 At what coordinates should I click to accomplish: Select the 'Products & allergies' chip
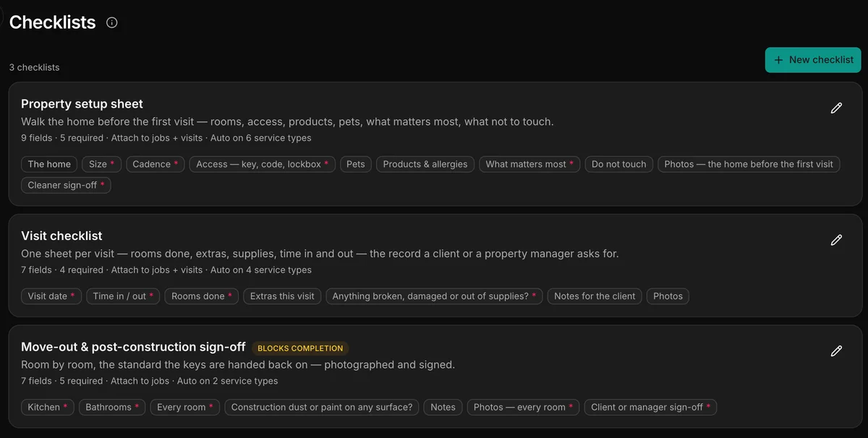pos(425,164)
